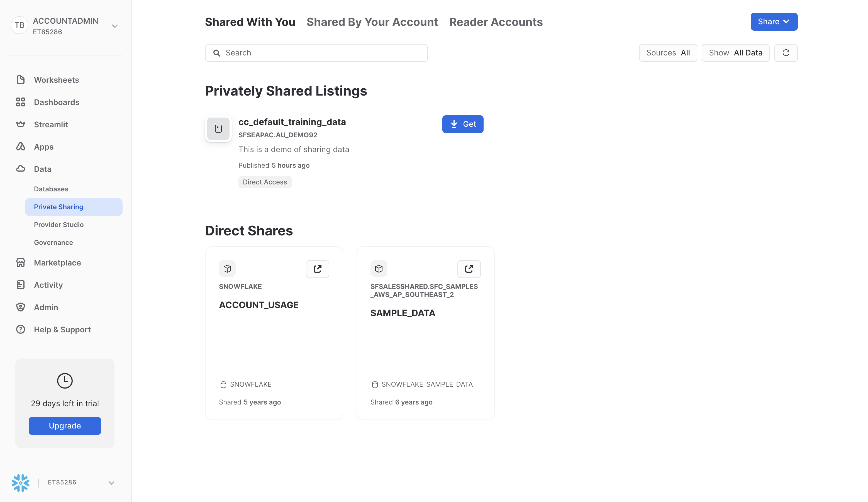Screen dimensions: 868x502
Task: Switch to the Reader Accounts tab
Action: coord(496,22)
